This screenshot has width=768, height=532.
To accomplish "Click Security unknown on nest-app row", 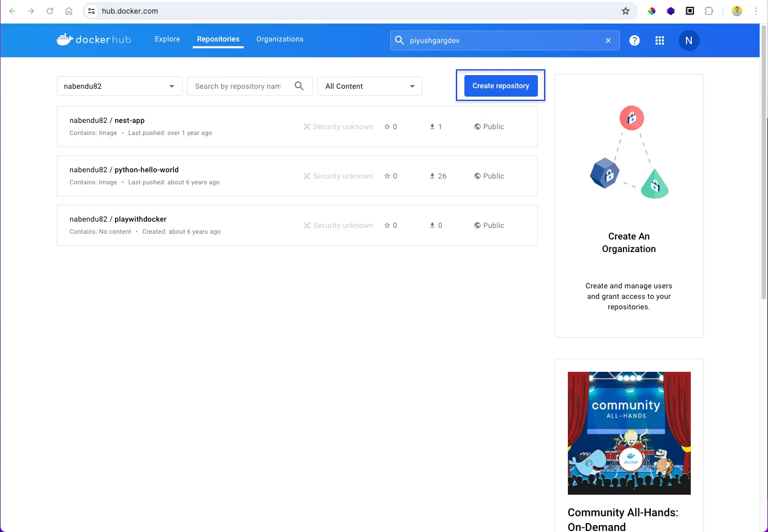I will (x=338, y=127).
